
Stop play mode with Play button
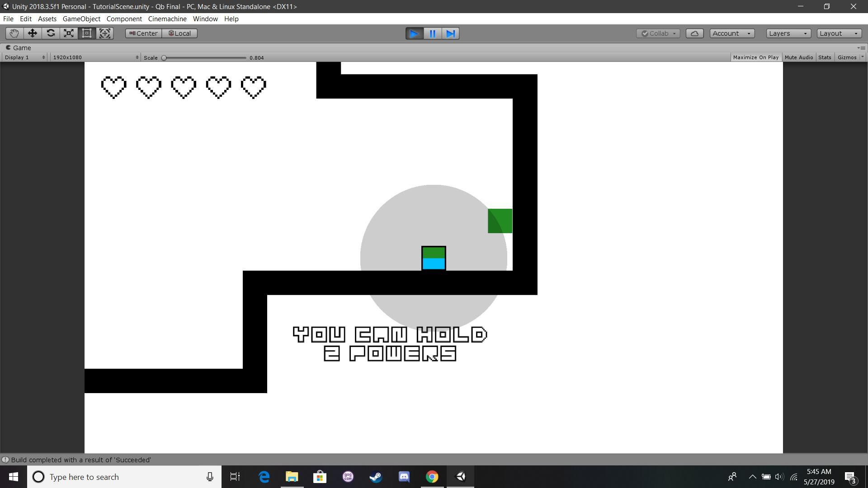(414, 33)
